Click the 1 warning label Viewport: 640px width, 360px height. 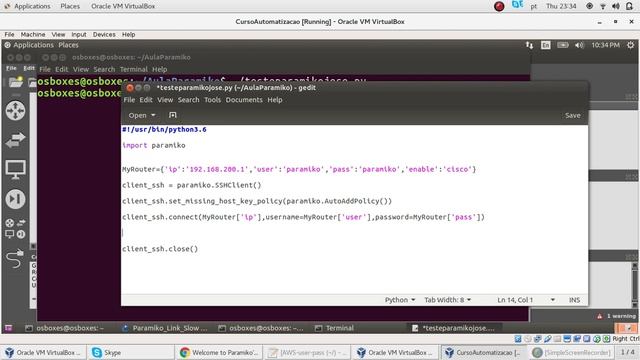pyautogui.click(x=621, y=316)
